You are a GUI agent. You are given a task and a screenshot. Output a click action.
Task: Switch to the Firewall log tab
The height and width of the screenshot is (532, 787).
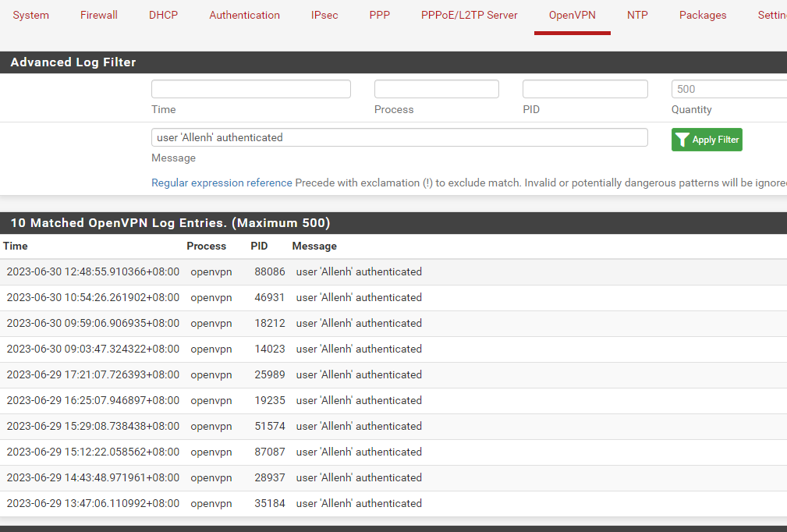pos(99,15)
